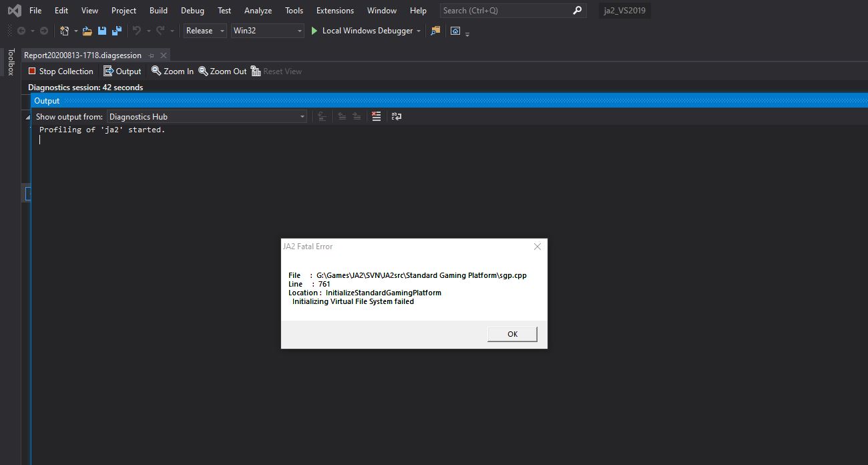Open the Toolbox side panel
Image resolution: width=868 pixels, height=465 pixels.
point(11,61)
